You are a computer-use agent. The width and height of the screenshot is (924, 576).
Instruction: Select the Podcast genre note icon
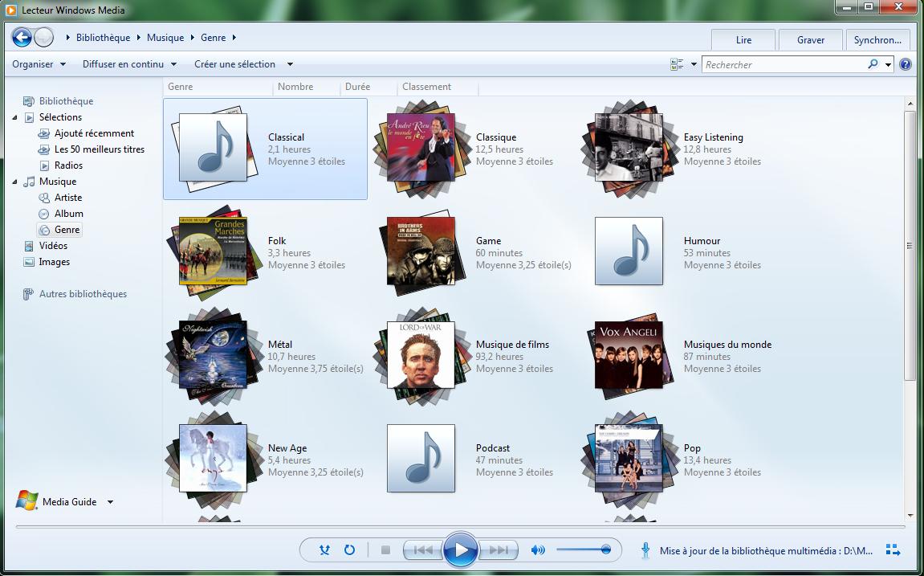421,458
